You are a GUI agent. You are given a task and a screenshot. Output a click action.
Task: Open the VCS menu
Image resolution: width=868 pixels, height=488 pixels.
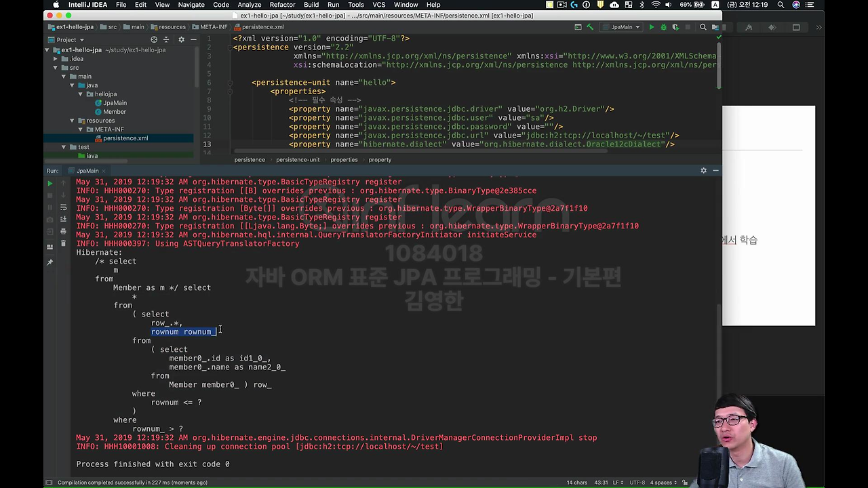[378, 5]
